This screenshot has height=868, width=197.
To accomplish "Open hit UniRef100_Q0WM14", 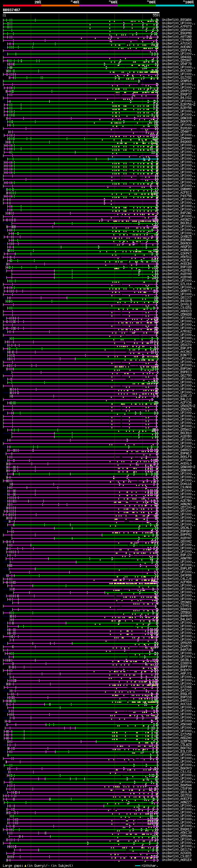I will click(177, 81).
